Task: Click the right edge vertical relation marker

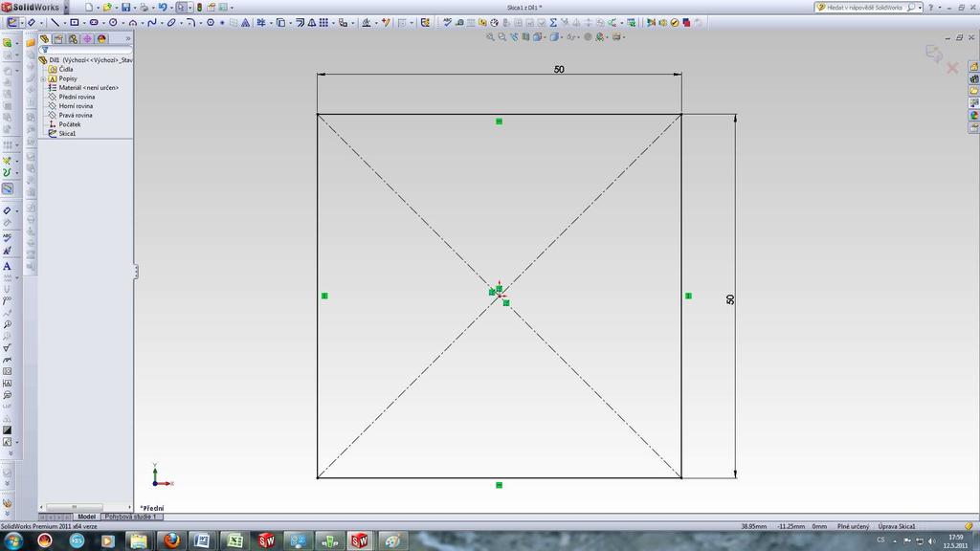Action: [688, 296]
